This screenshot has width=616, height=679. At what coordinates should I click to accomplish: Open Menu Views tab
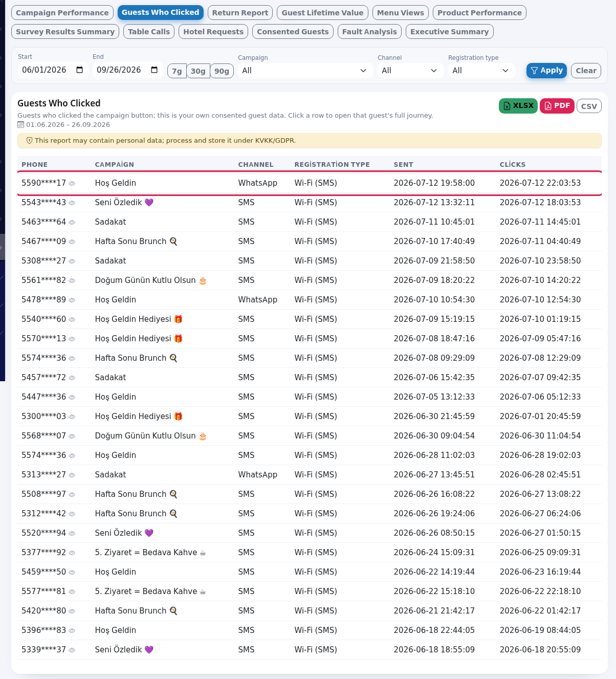[401, 13]
